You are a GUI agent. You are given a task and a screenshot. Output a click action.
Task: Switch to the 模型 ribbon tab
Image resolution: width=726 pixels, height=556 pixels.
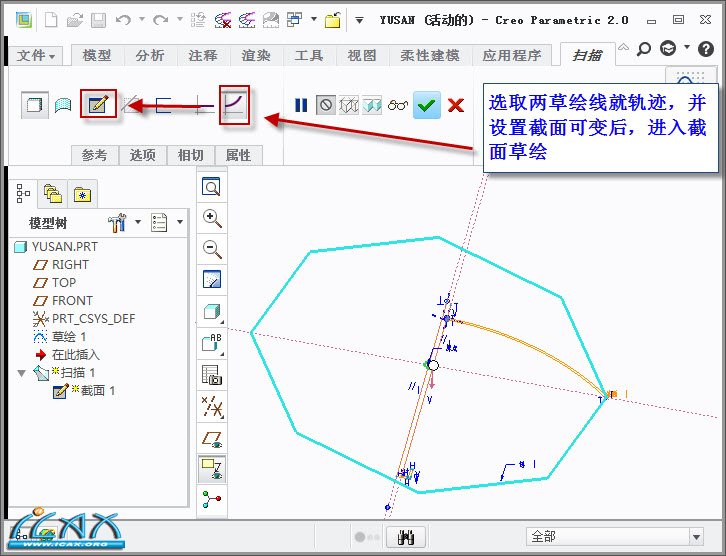pyautogui.click(x=97, y=56)
